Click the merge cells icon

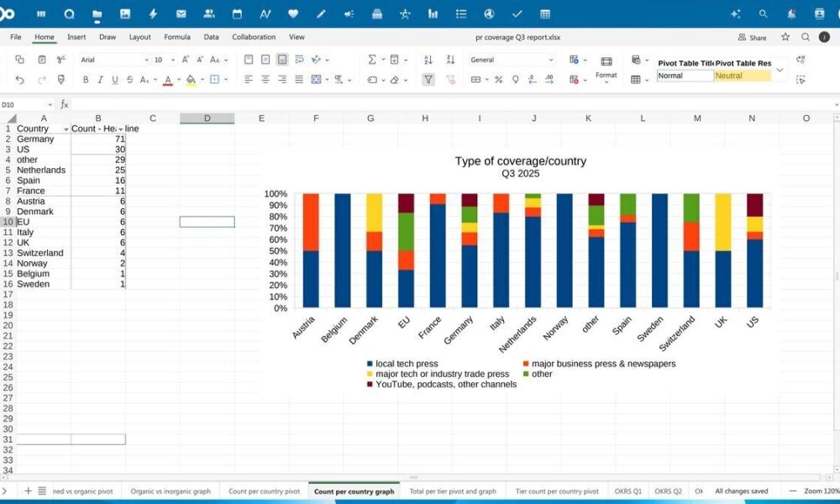coord(317,80)
